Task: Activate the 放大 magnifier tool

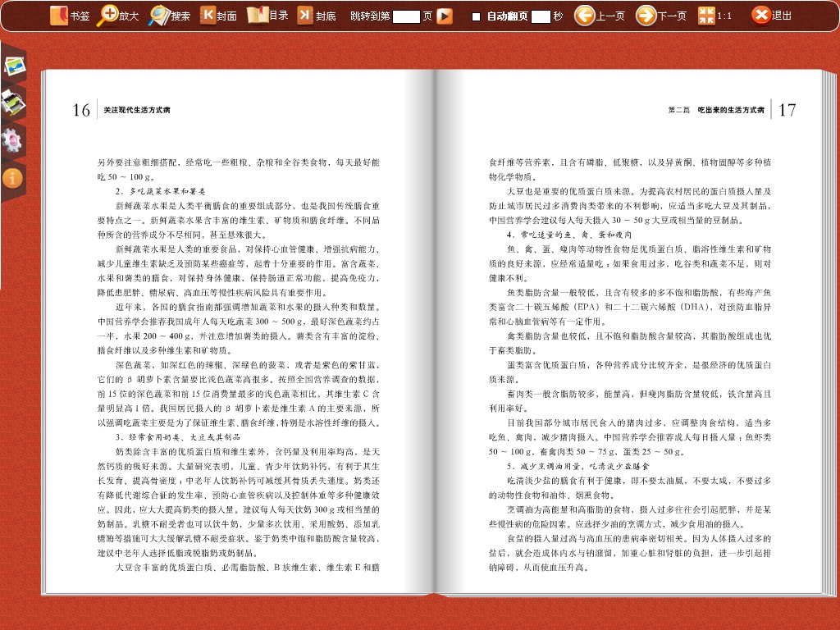Action: (118, 16)
